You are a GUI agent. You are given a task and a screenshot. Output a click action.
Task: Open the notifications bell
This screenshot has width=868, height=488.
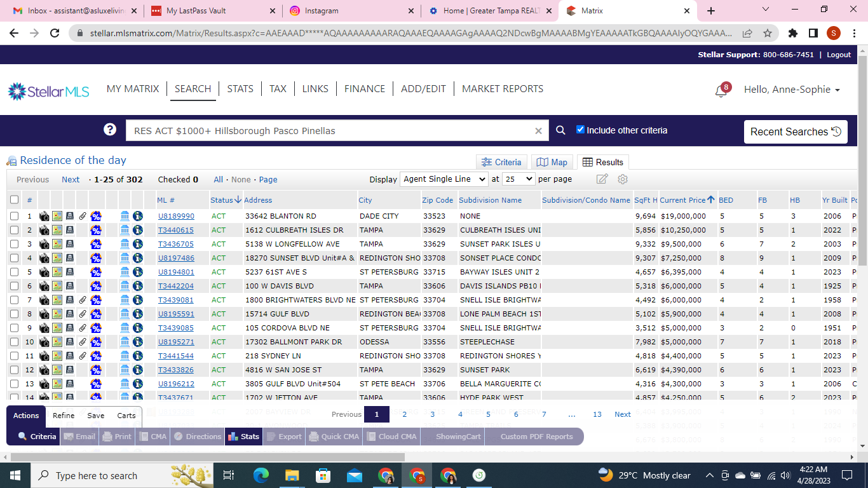pyautogui.click(x=721, y=91)
